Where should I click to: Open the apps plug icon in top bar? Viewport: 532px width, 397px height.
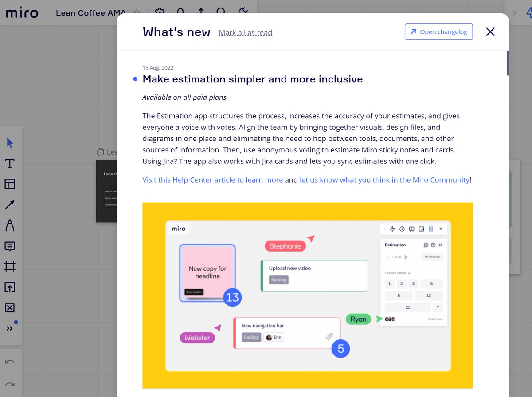[242, 12]
